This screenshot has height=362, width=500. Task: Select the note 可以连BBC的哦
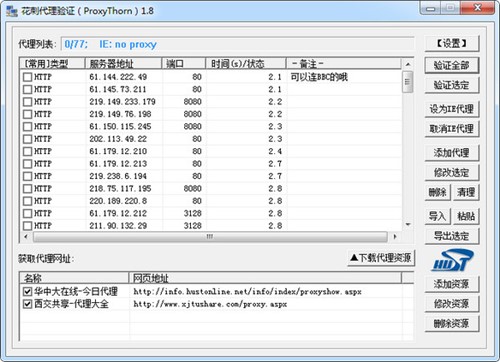tap(319, 77)
